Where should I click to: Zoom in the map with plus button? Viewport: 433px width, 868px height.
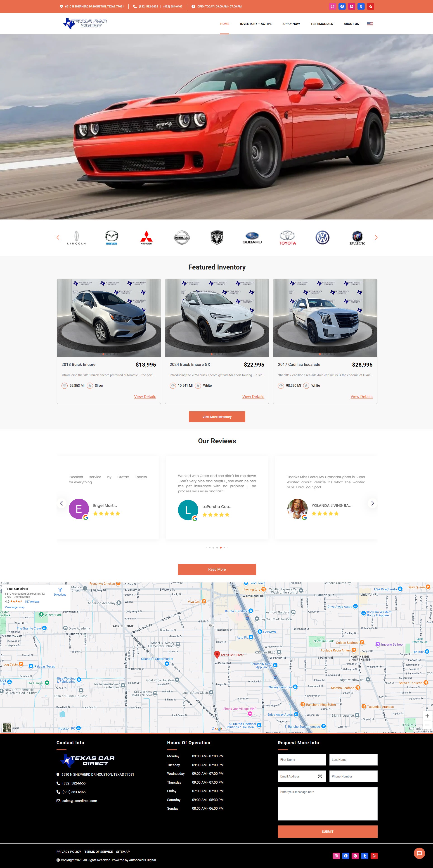(x=427, y=715)
